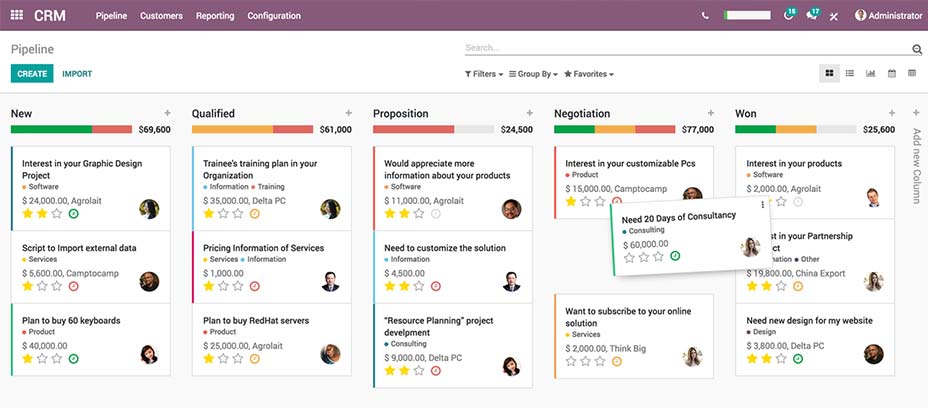Open the conversations icon with badge 17
The image size is (928, 408).
coord(813,15)
